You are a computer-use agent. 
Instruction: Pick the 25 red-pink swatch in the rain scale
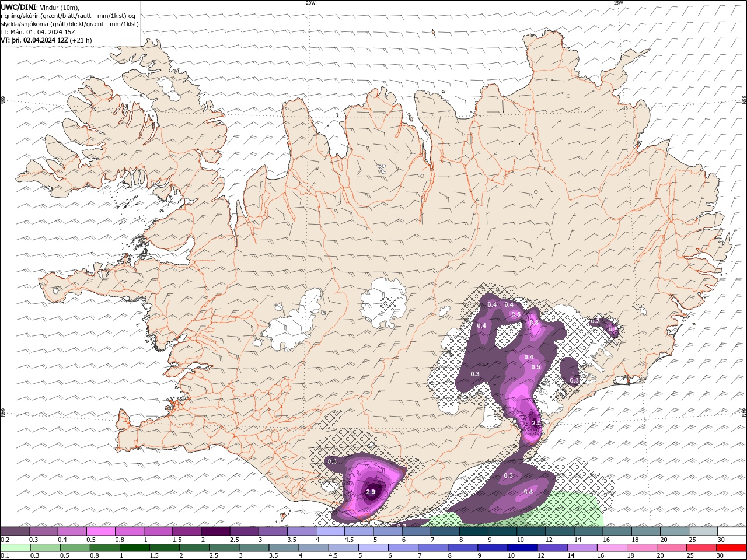pyautogui.click(x=701, y=548)
